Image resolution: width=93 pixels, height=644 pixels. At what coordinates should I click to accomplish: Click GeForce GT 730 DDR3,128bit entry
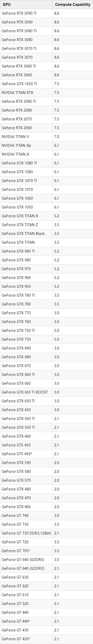26,533
